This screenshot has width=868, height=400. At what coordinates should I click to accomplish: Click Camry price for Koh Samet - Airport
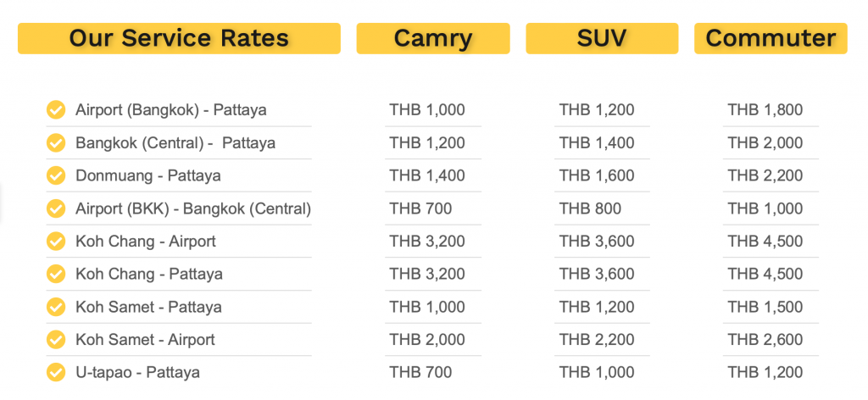pos(427,340)
